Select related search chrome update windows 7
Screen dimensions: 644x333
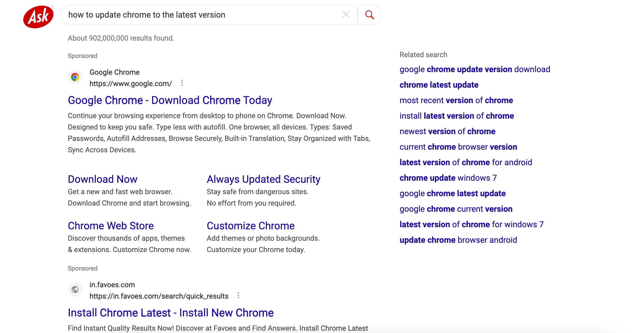coord(448,178)
